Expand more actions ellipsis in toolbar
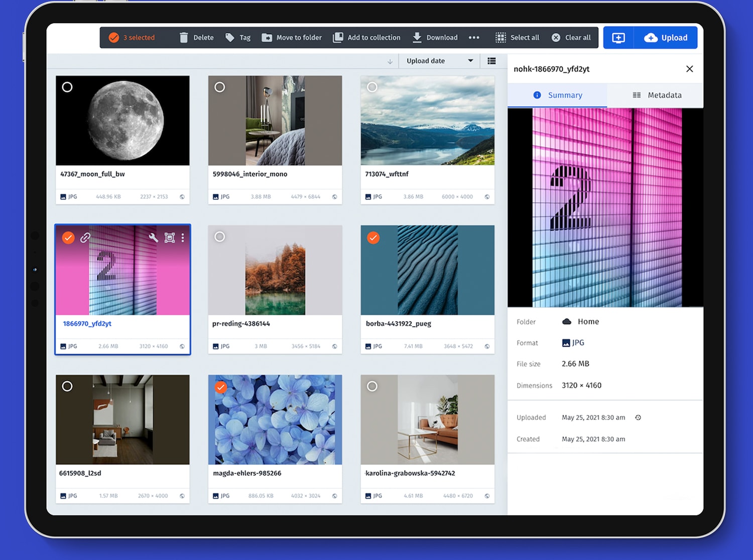Image resolution: width=753 pixels, height=560 pixels. pyautogui.click(x=474, y=38)
